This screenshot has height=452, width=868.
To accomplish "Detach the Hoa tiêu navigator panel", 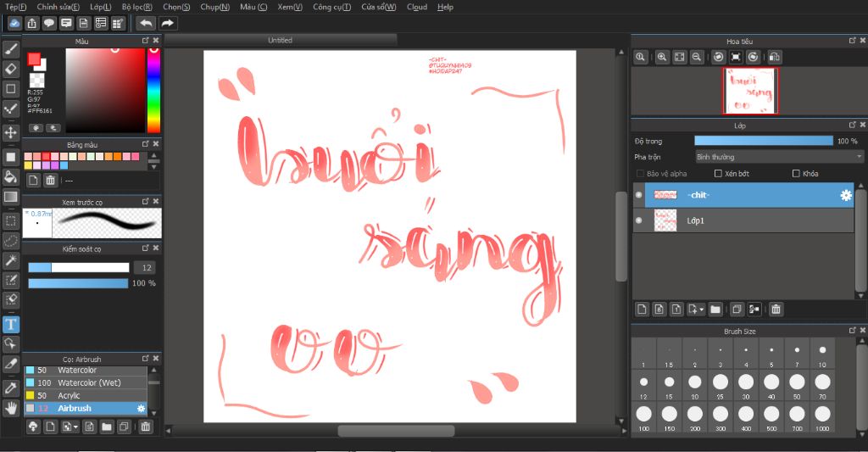I will (853, 41).
